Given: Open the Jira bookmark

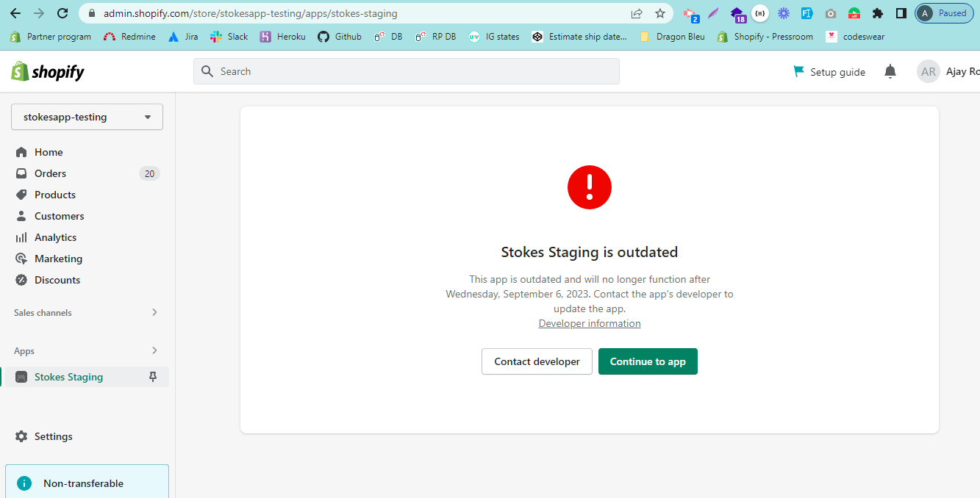Looking at the screenshot, I should click(x=183, y=37).
